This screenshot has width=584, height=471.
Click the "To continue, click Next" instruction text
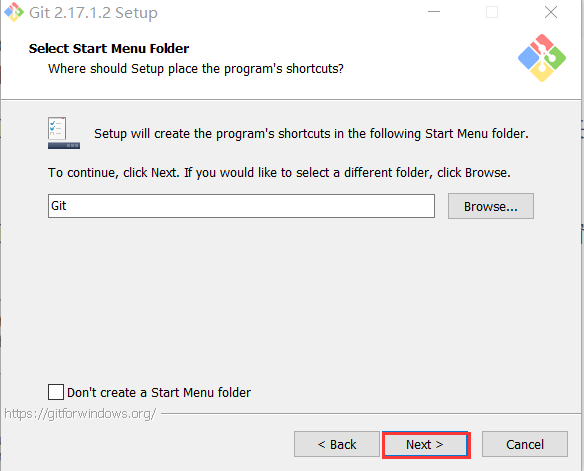point(279,173)
